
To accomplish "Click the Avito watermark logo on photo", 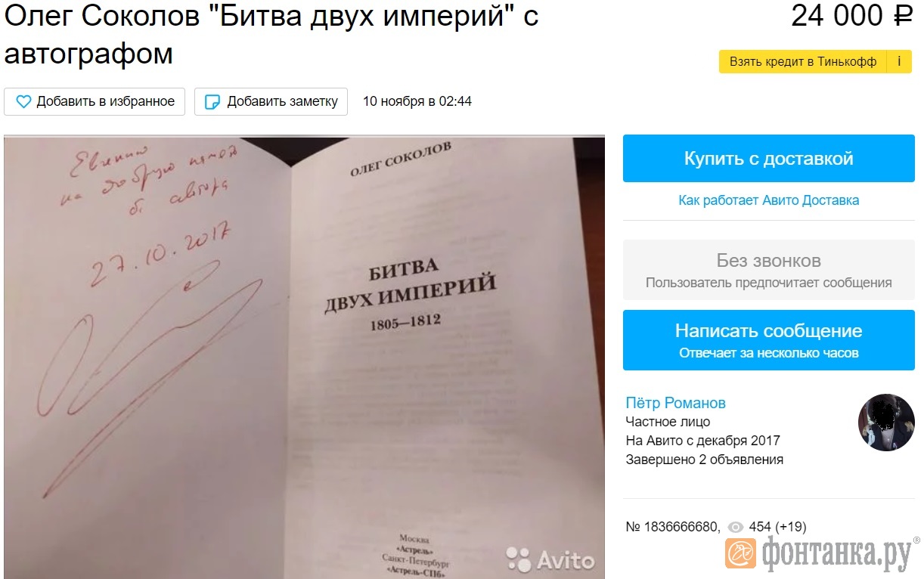I will pos(550,560).
